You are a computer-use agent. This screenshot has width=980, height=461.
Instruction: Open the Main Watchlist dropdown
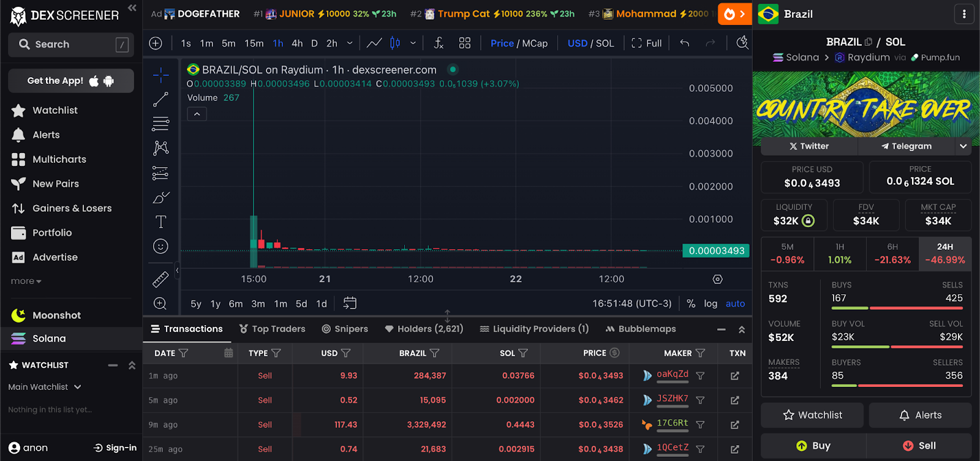pos(45,387)
